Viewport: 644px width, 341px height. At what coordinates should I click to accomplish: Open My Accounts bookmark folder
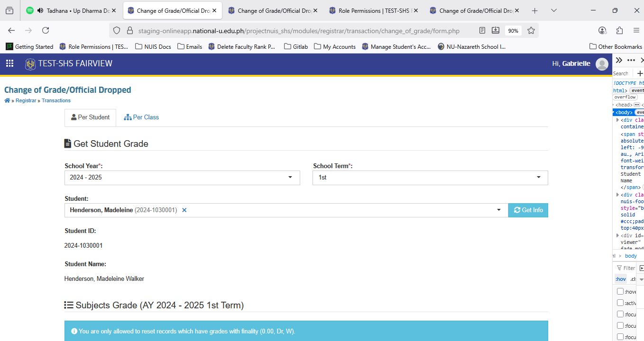pyautogui.click(x=335, y=46)
